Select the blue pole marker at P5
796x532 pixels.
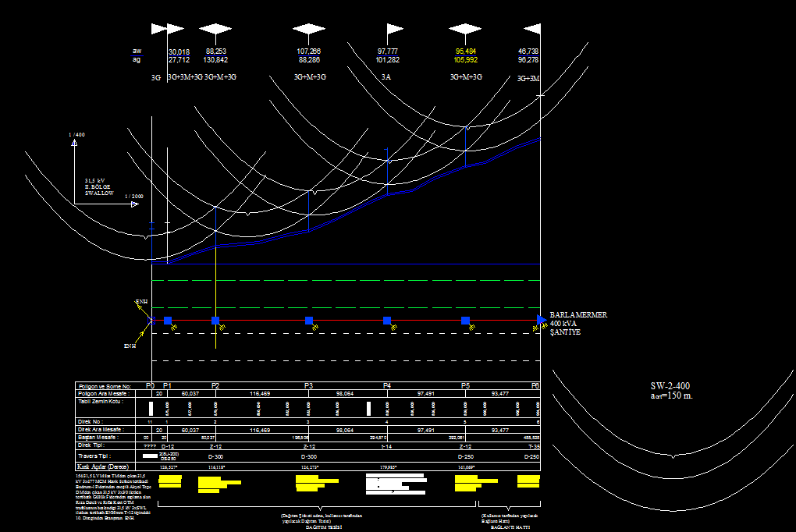[x=465, y=321]
